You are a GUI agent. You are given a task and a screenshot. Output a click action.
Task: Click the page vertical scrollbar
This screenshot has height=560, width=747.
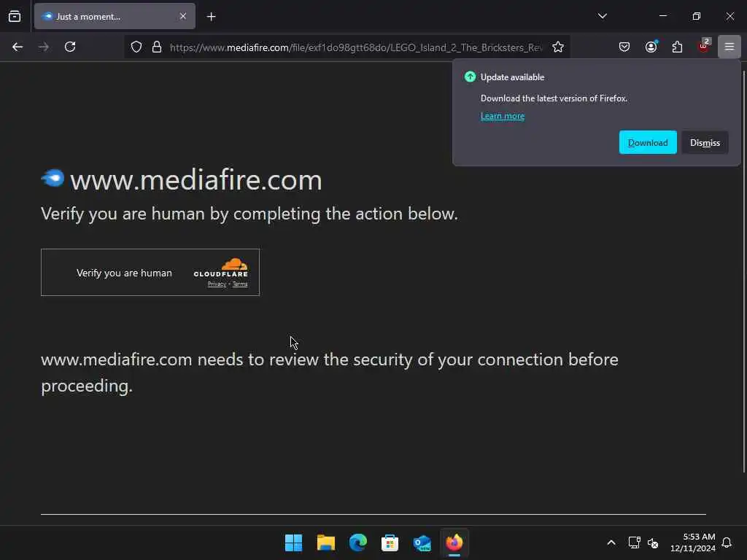click(x=743, y=271)
